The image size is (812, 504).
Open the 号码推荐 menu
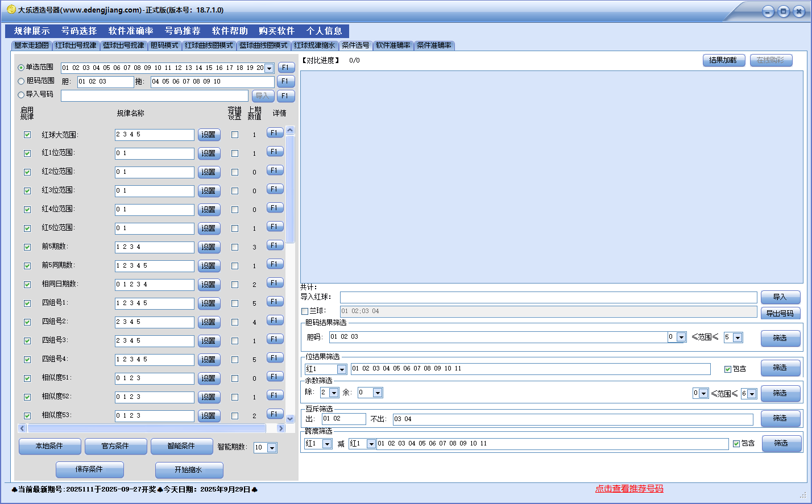point(183,31)
